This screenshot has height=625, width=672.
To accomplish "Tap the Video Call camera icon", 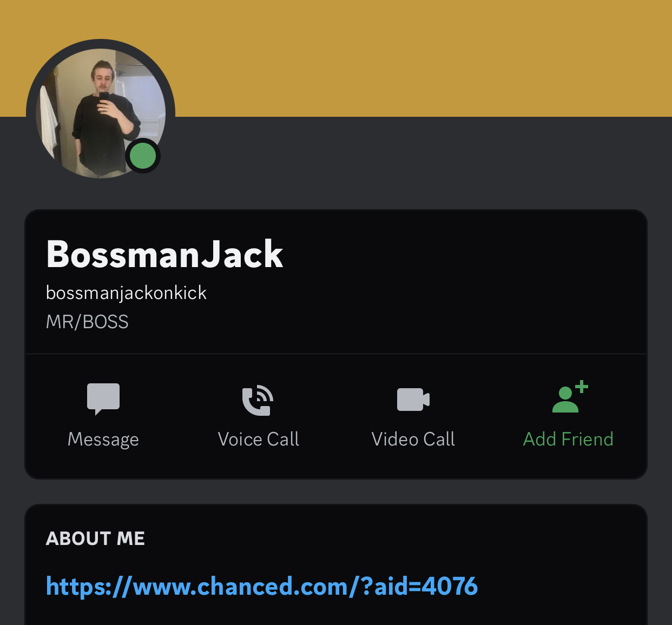I will coord(413,400).
